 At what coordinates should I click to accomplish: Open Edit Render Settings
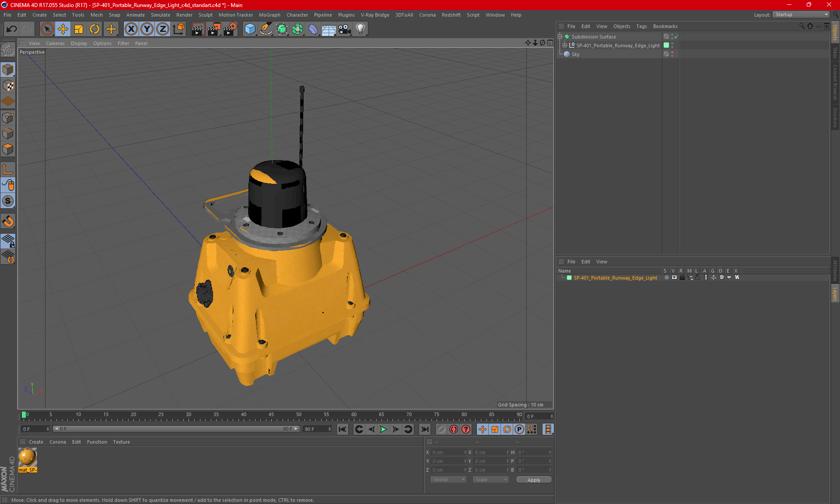230,29
